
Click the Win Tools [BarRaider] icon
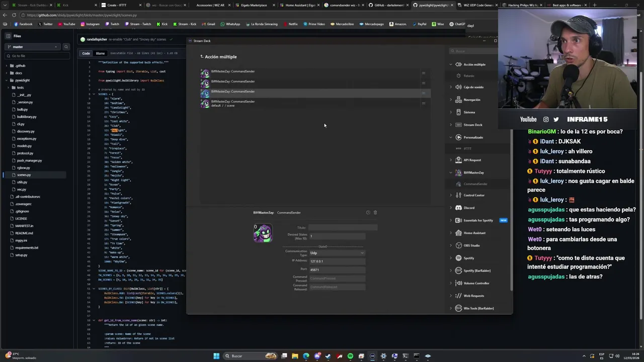coord(458,308)
